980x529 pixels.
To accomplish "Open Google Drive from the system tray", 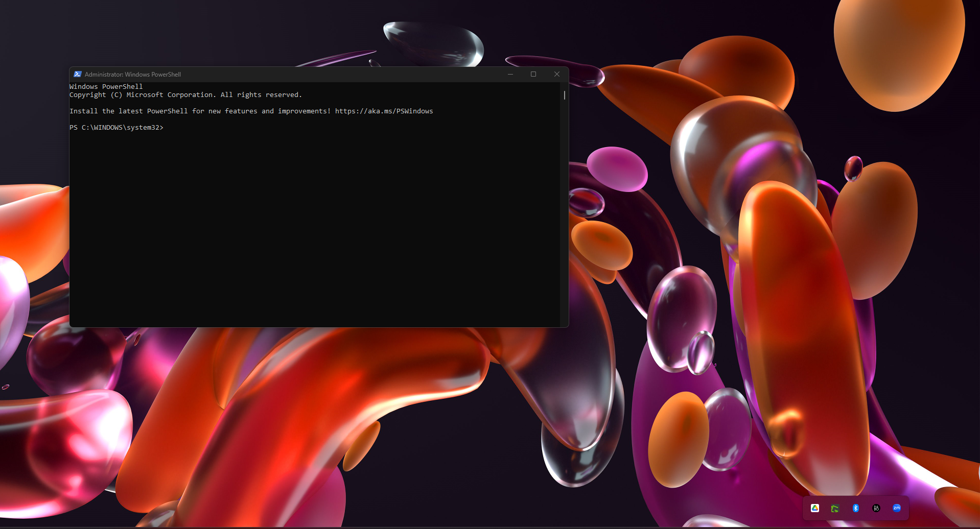I will click(x=815, y=508).
